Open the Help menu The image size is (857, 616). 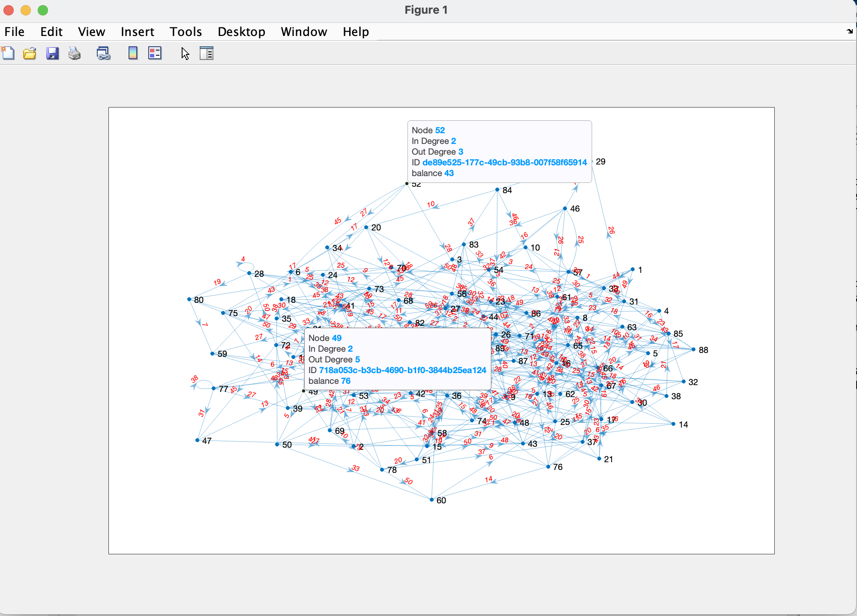coord(355,31)
